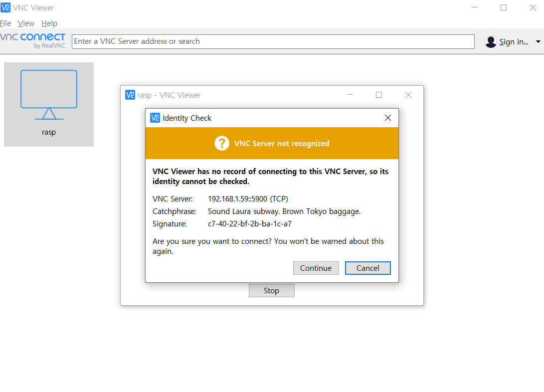The width and height of the screenshot is (544, 392).
Task: Open the View menu
Action: (26, 23)
